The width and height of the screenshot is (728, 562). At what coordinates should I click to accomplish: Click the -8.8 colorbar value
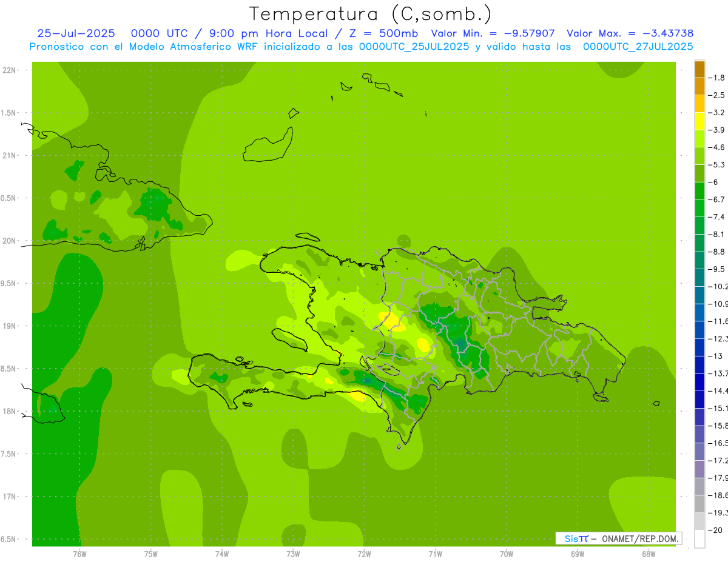(718, 252)
